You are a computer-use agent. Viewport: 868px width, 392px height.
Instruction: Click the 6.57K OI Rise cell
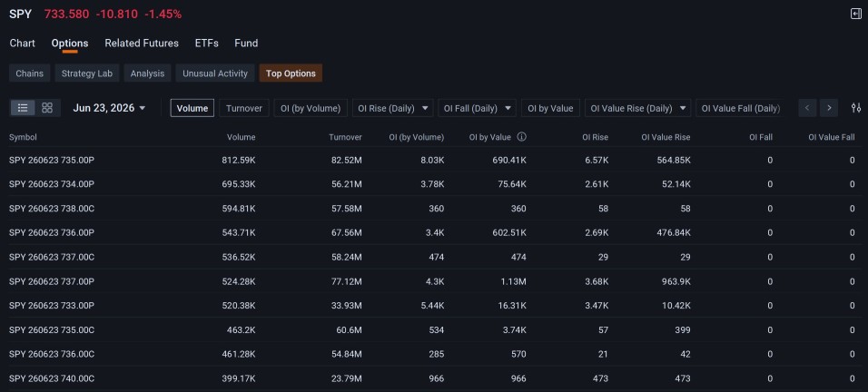(x=597, y=161)
